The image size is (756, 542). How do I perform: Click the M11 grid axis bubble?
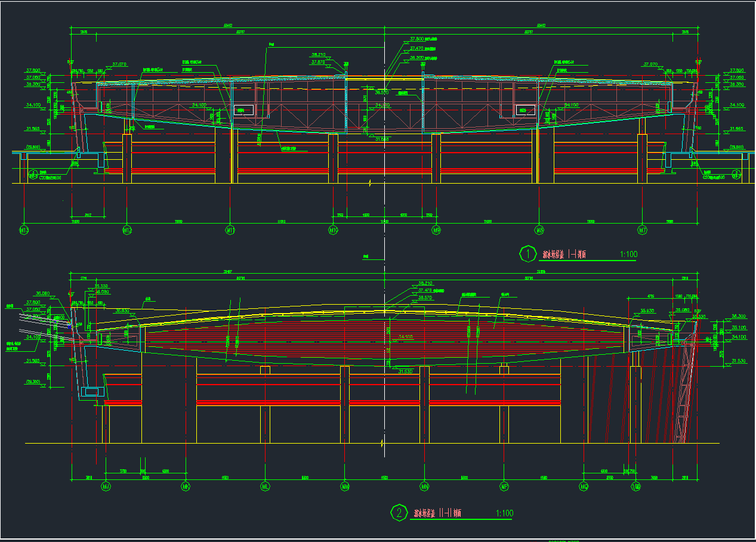(230, 230)
